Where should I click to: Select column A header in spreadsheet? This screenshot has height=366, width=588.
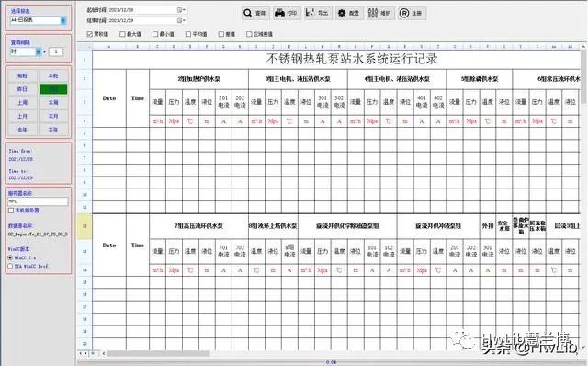[x=109, y=47]
